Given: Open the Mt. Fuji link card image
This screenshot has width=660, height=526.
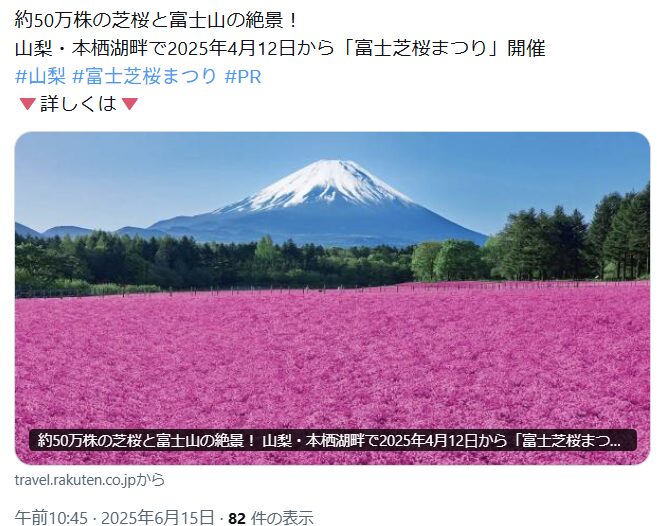Looking at the screenshot, I should coord(333,298).
